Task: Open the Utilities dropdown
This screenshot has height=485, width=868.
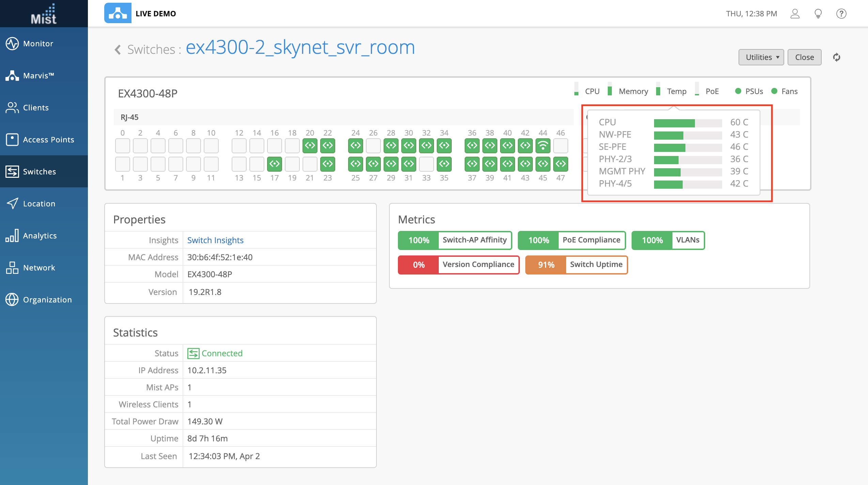Action: [x=761, y=57]
